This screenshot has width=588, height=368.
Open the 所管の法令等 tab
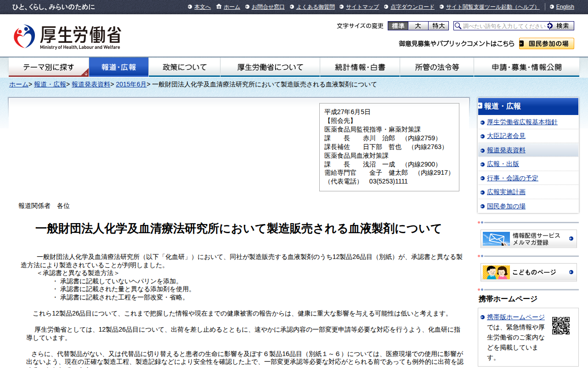[x=437, y=67]
